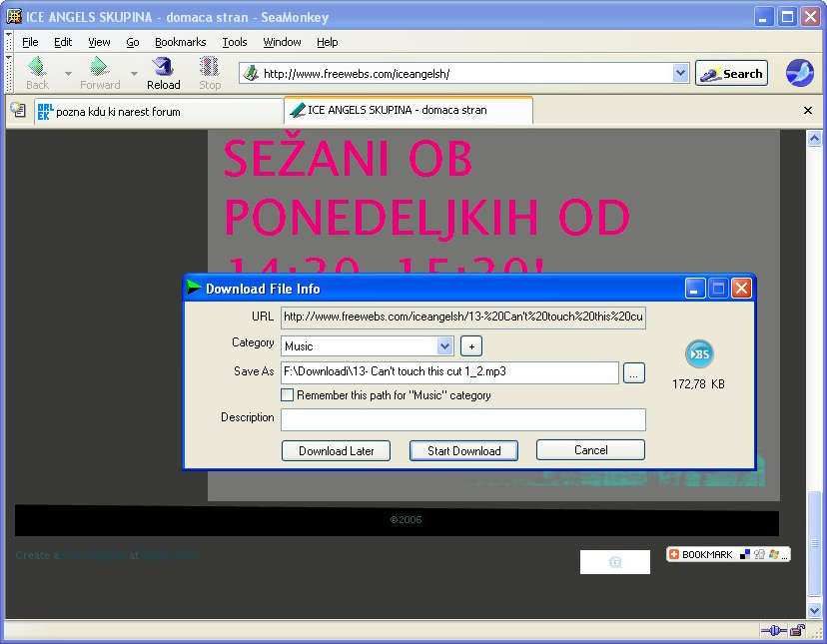Click the Back navigation icon

[37, 73]
